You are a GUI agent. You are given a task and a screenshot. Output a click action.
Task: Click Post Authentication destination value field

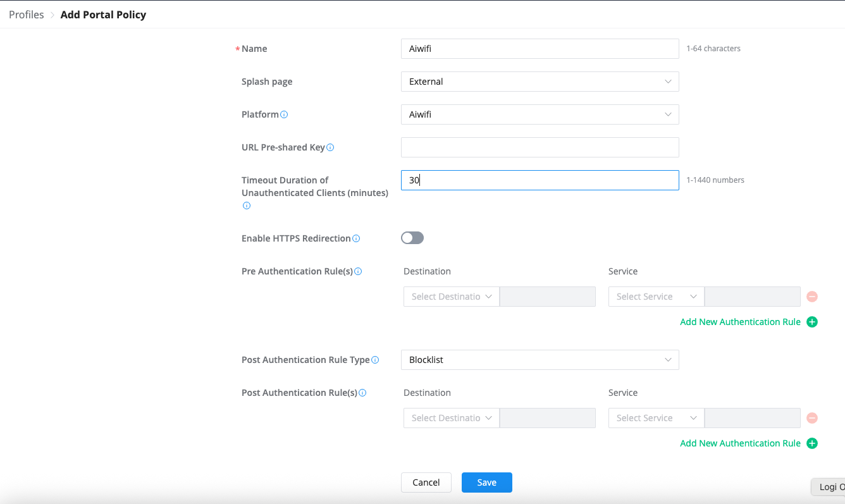[548, 418]
